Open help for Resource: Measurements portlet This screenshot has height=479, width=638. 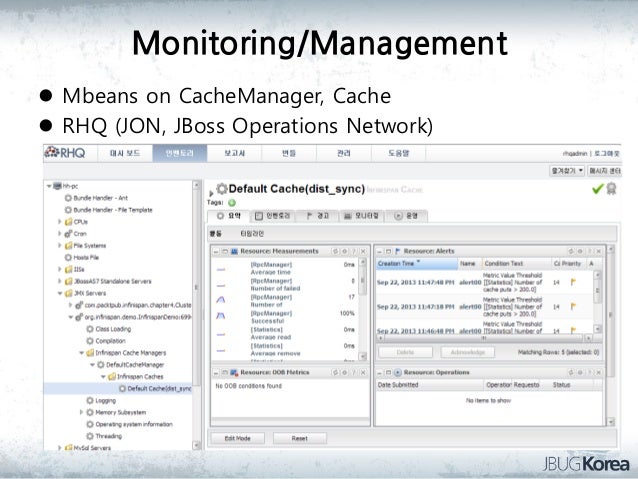[354, 252]
